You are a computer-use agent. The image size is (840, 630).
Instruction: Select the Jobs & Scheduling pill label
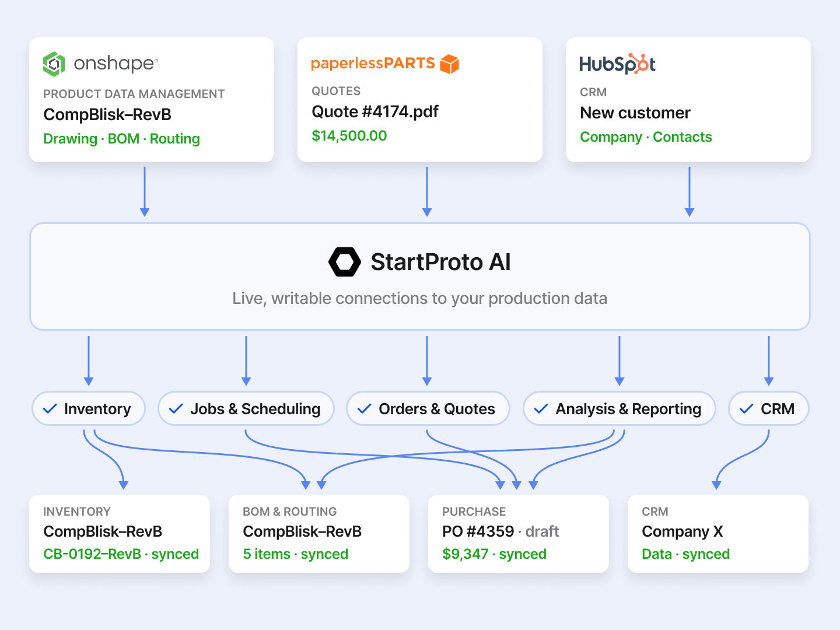(255, 409)
